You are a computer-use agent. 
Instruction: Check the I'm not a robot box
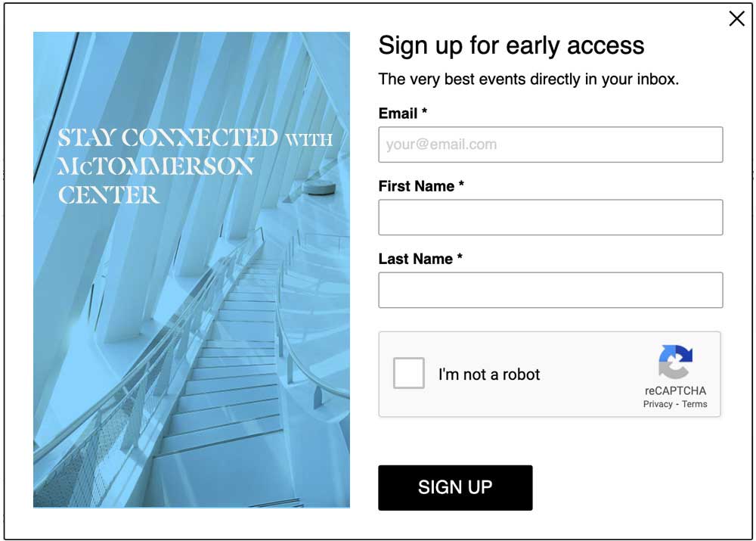[x=408, y=373]
